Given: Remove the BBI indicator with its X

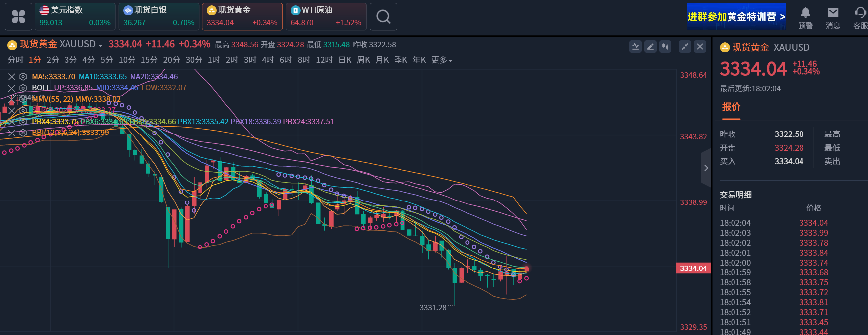Looking at the screenshot, I should click(12, 133).
